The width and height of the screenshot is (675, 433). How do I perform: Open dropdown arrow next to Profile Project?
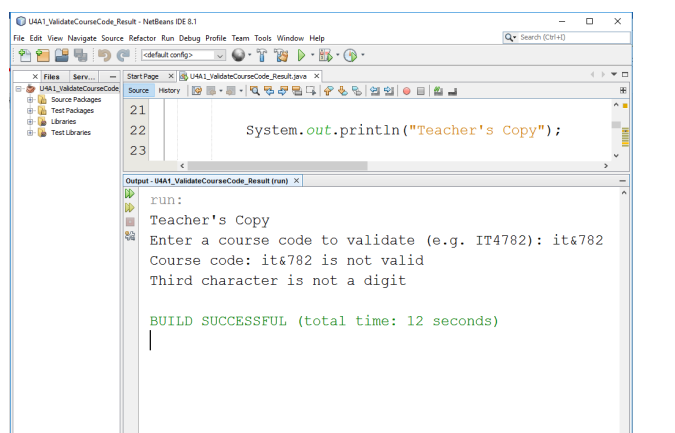[363, 55]
